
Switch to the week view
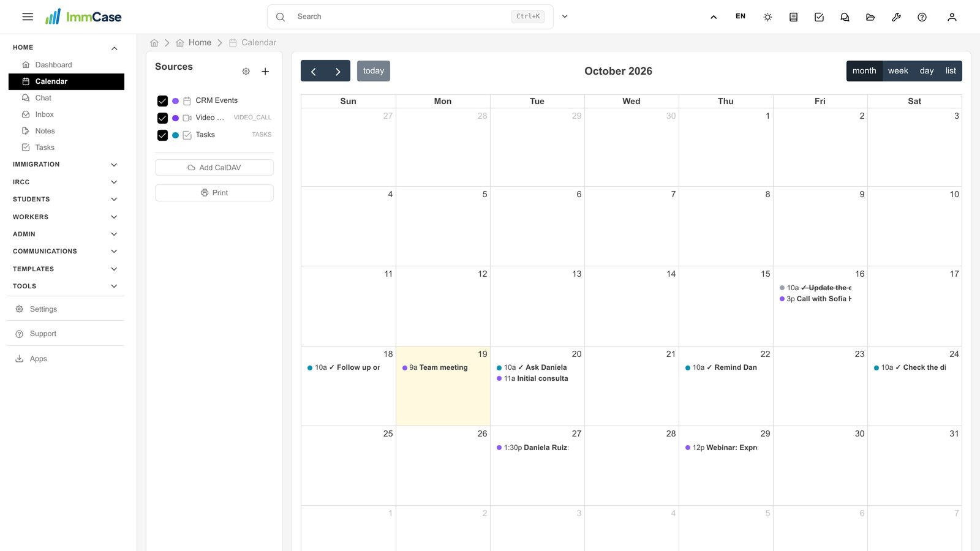(x=898, y=71)
